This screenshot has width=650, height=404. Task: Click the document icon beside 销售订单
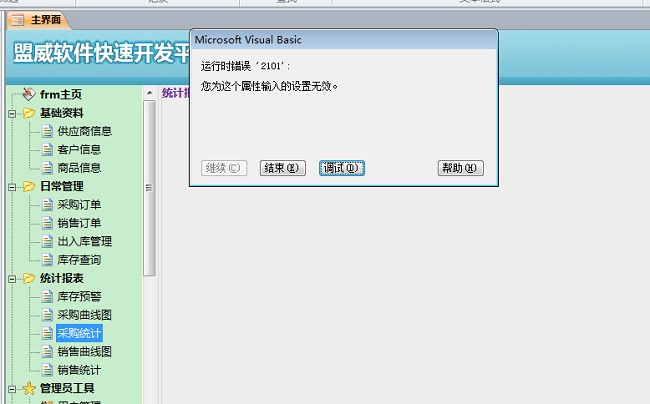(47, 223)
